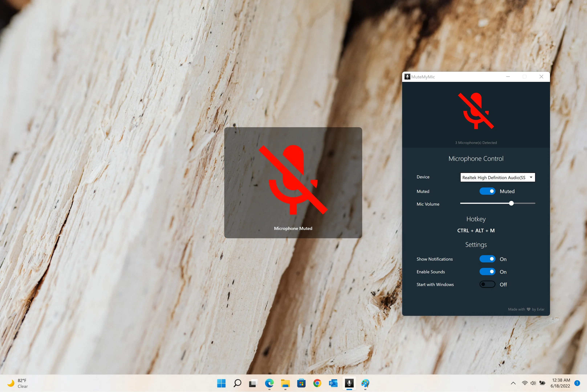Click the large red muted microphone icon in MuteMyMic
The height and width of the screenshot is (392, 587).
(x=476, y=111)
